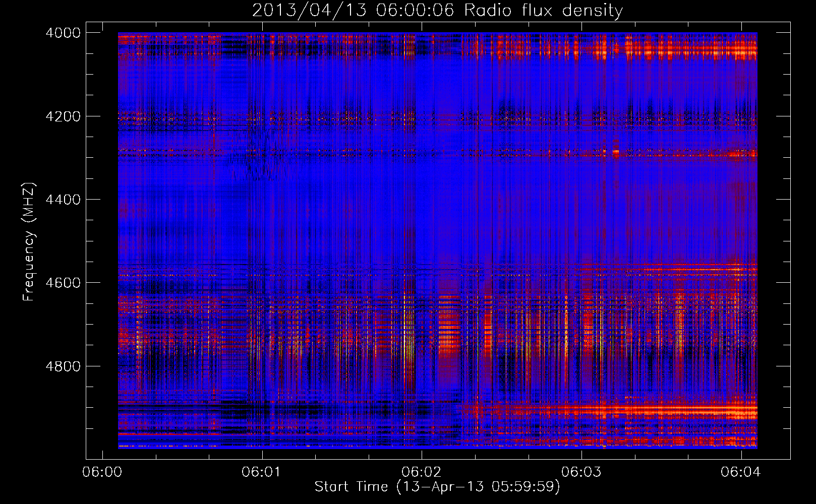Click the 06:00 time tick label
Image resolution: width=816 pixels, height=504 pixels.
(102, 472)
